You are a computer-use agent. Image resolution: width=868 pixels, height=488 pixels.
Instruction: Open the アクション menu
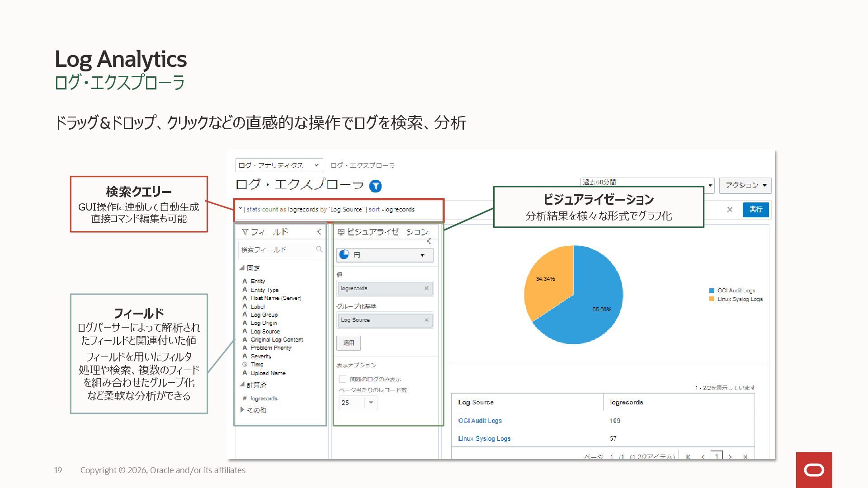(x=745, y=185)
